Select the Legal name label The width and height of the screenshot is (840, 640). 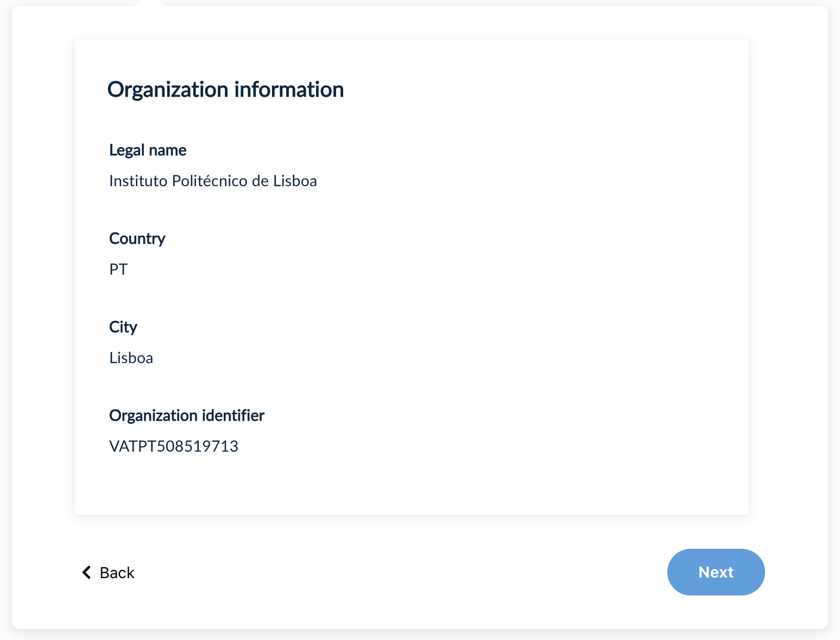pos(148,150)
